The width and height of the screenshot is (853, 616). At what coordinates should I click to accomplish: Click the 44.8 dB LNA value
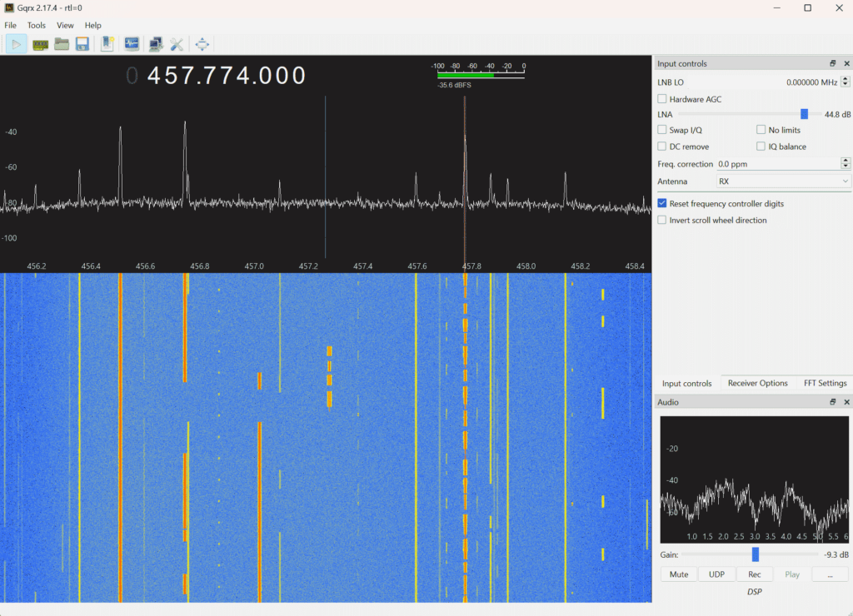pos(837,114)
